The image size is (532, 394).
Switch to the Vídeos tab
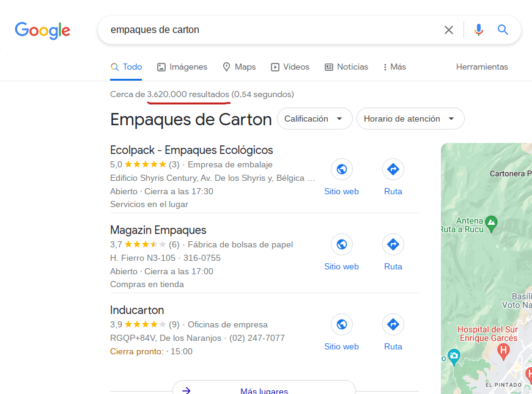click(x=290, y=67)
